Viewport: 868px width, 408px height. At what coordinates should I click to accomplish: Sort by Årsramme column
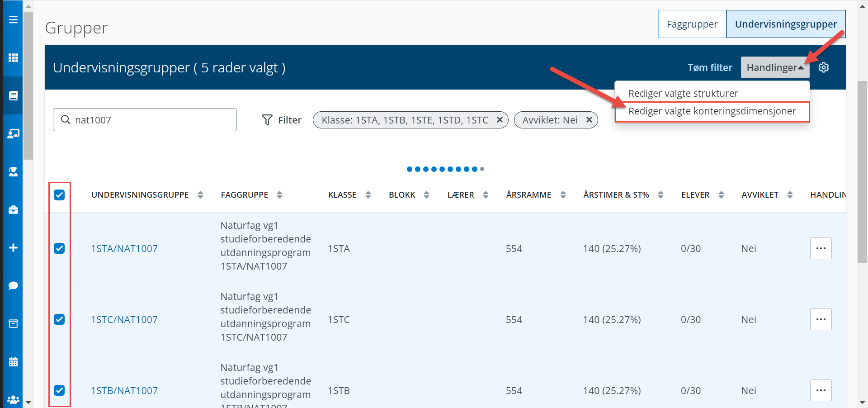pos(563,195)
